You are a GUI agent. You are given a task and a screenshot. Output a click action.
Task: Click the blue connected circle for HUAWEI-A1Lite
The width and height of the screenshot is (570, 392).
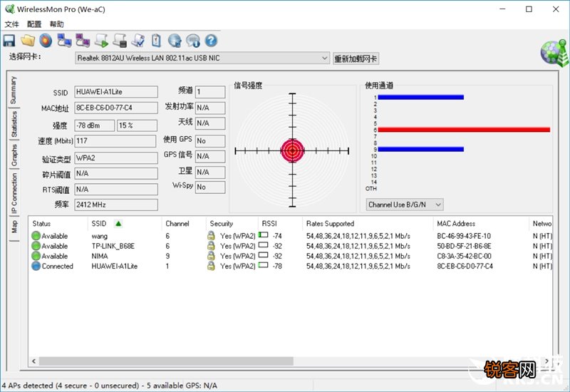tap(36, 266)
